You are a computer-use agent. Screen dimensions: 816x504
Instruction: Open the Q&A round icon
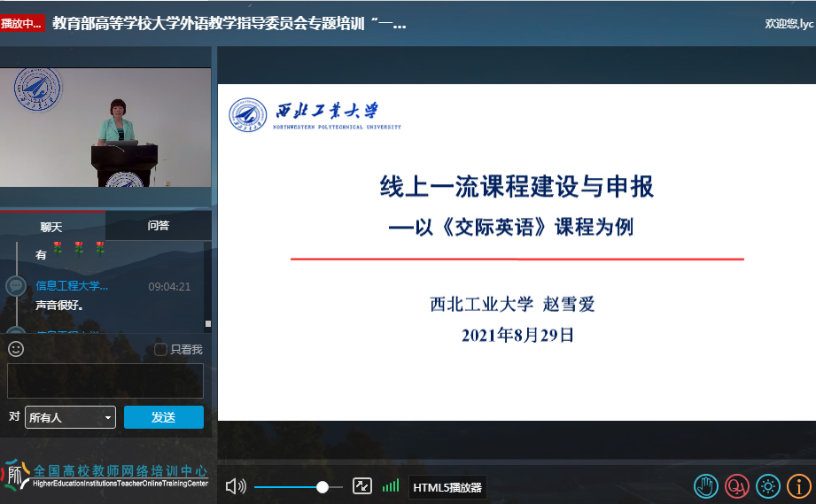[737, 487]
